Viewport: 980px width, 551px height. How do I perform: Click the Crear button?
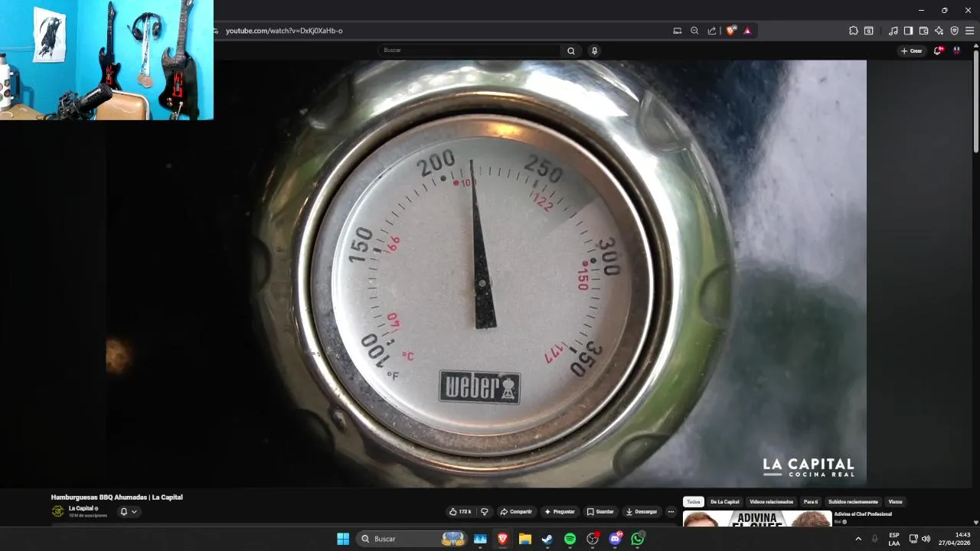click(911, 51)
